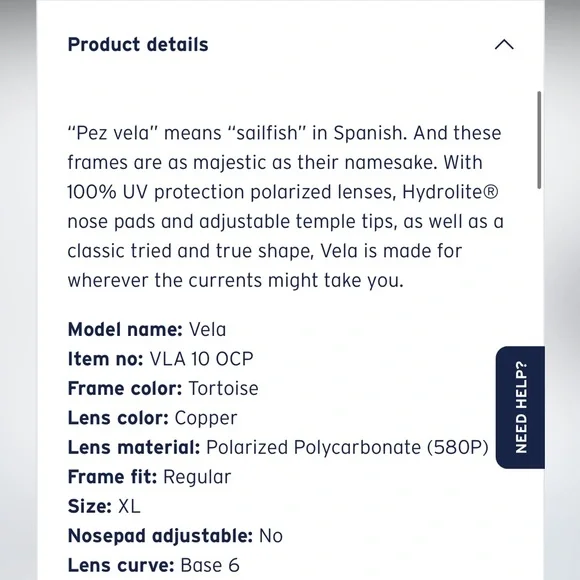Click the Size: XL line
Image resolution: width=580 pixels, height=580 pixels.
click(104, 506)
